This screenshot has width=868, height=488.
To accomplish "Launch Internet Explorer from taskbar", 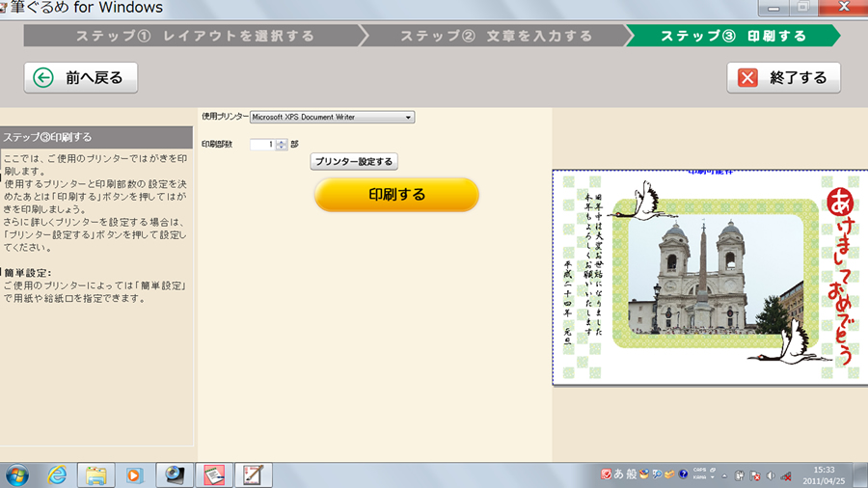I will click(57, 474).
